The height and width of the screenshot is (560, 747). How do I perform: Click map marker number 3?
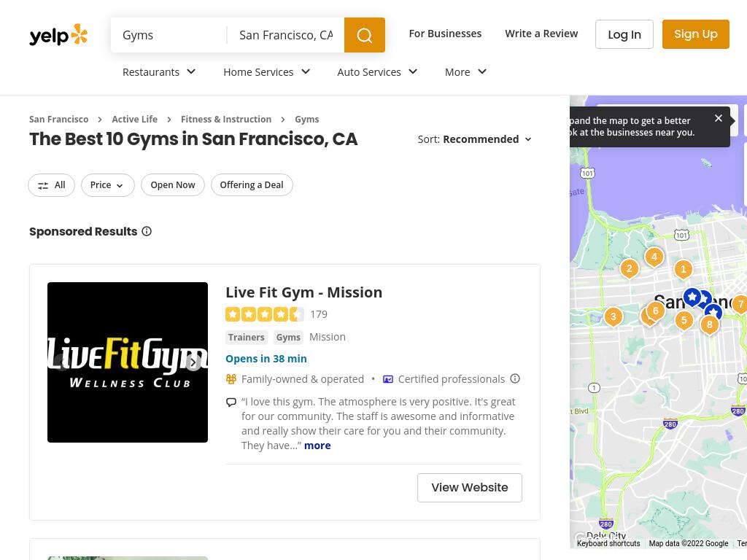pos(614,316)
